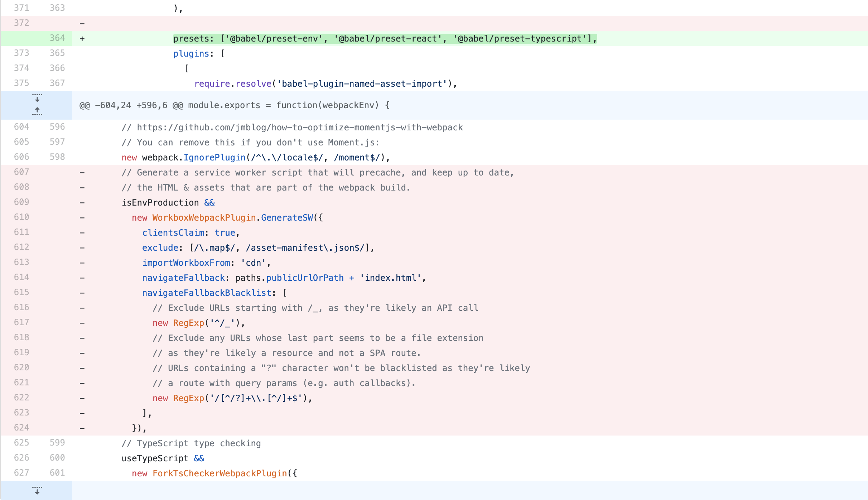Image resolution: width=868 pixels, height=500 pixels.
Task: Click minus marker on clientsClaim line
Action: click(x=82, y=233)
